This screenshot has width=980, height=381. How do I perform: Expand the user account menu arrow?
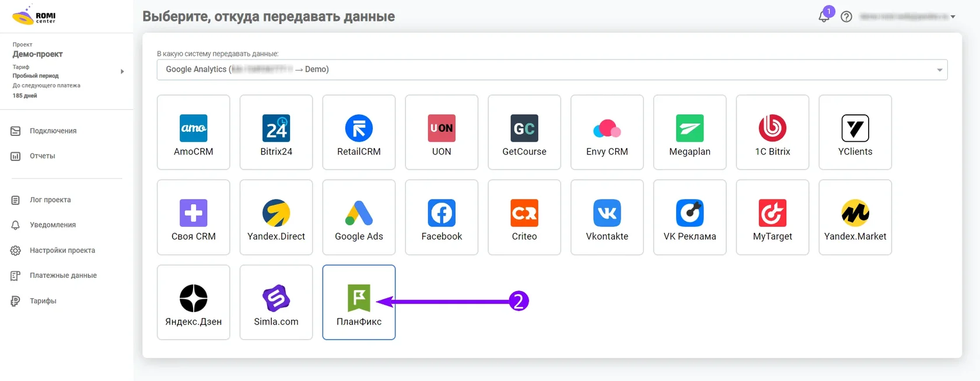point(953,17)
